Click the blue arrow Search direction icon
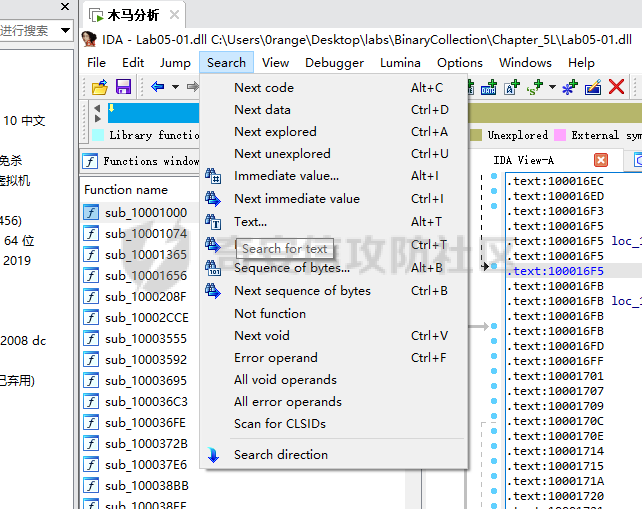 213,455
